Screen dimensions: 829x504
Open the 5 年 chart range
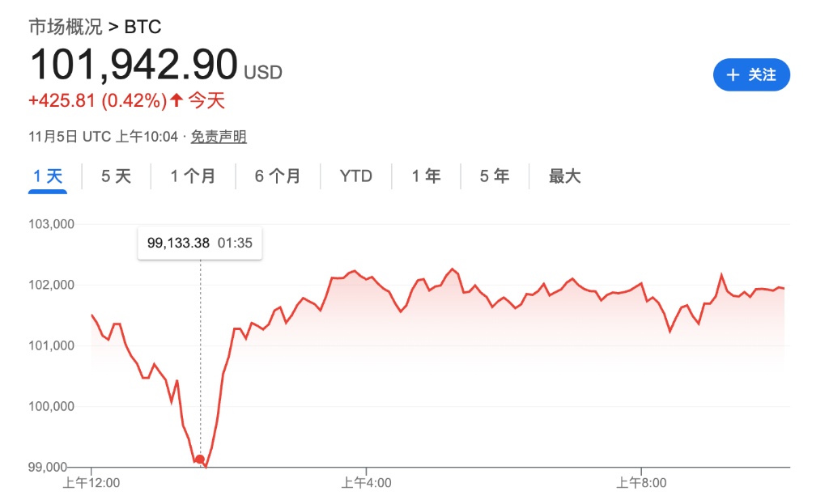[495, 176]
